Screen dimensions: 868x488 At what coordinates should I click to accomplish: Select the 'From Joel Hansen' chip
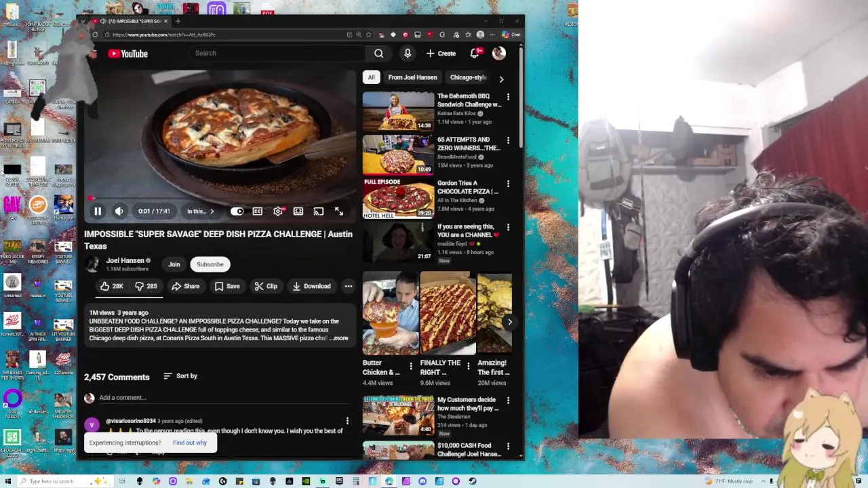pyautogui.click(x=412, y=77)
